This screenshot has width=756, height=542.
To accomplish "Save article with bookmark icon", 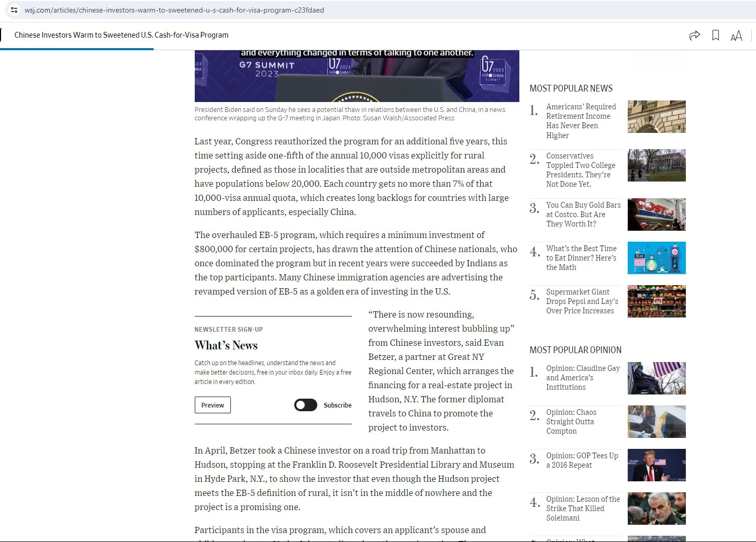I will pos(716,36).
